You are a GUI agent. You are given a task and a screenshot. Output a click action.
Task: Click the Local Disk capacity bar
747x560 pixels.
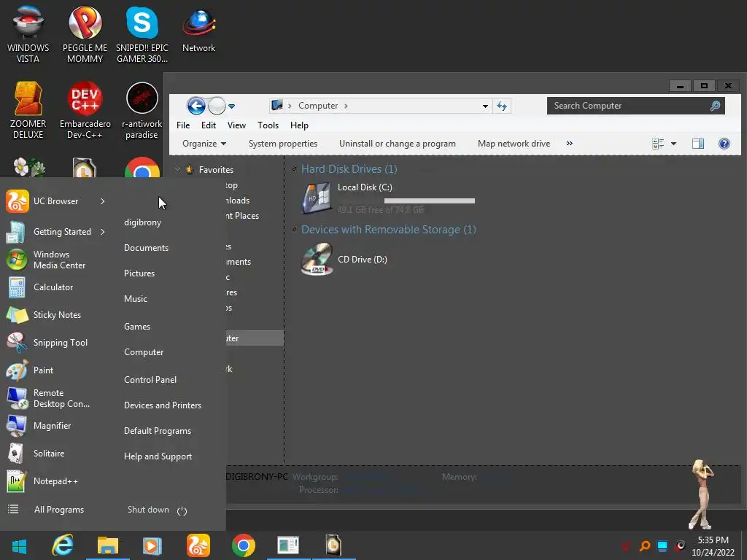(x=429, y=201)
